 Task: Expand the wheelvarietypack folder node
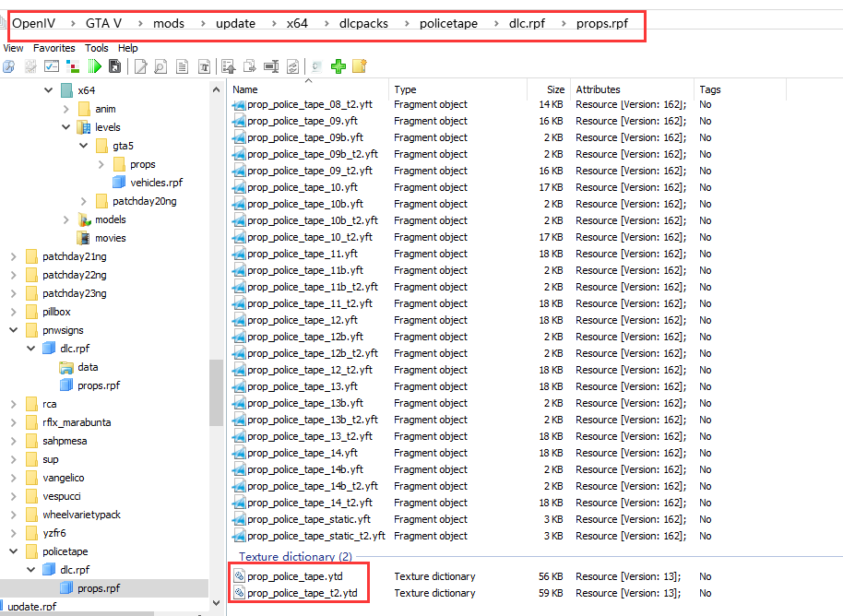(x=14, y=515)
